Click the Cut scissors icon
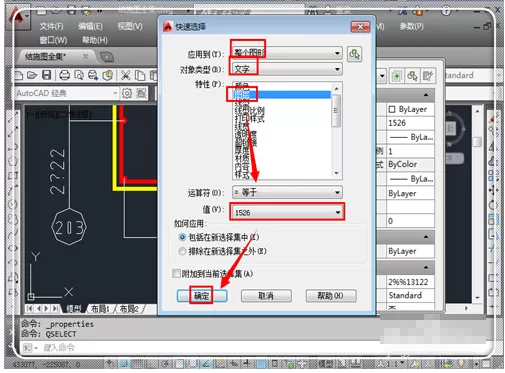Image resolution: width=505 pixels, height=373 pixels. 125,76
